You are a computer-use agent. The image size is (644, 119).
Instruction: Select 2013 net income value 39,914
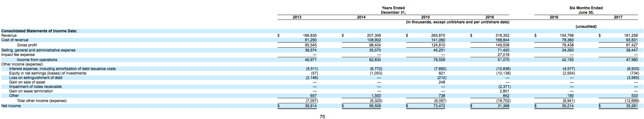[x=310, y=106]
